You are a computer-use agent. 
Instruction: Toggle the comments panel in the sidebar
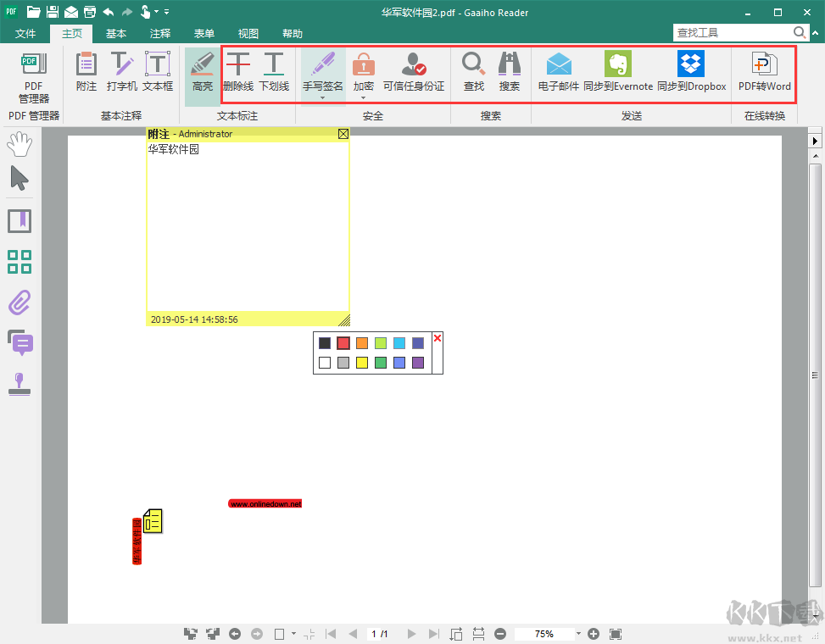[19, 342]
